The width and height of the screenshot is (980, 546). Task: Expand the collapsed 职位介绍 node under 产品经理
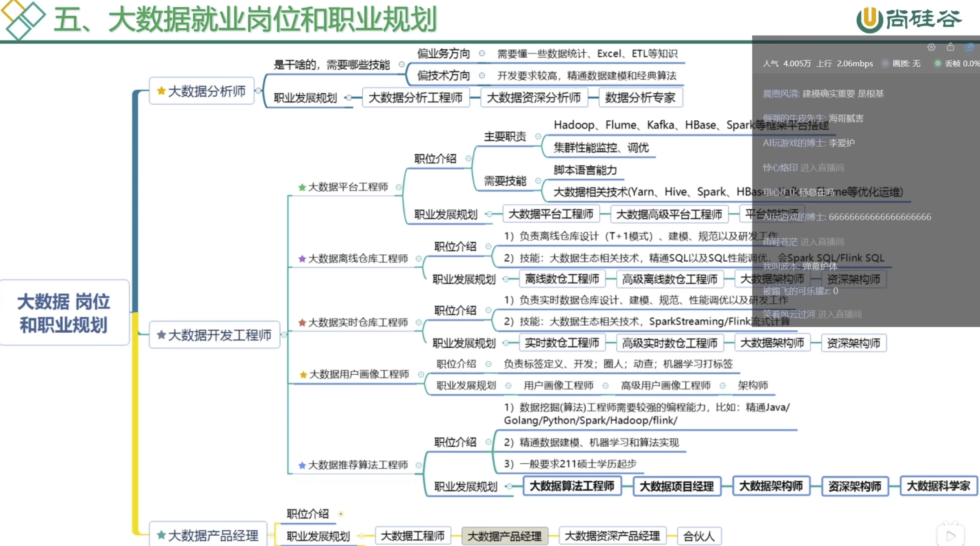coord(341,514)
